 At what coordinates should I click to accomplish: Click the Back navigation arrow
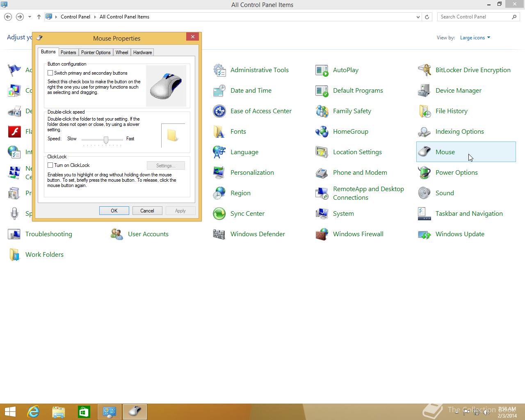tap(8, 17)
